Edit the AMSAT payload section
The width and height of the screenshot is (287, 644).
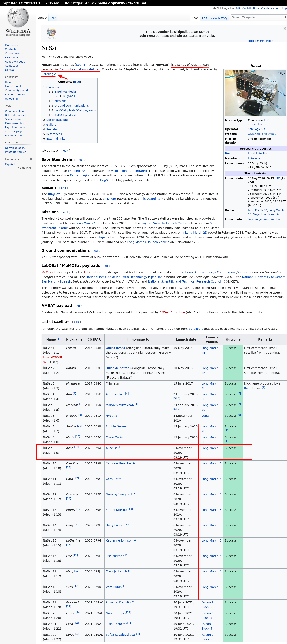79,306
